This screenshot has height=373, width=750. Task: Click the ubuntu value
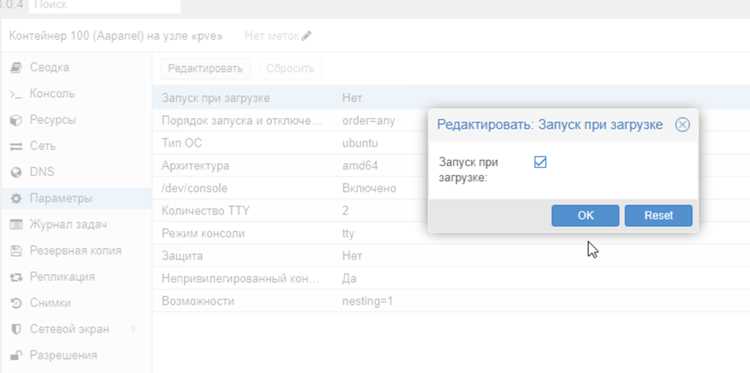(360, 143)
